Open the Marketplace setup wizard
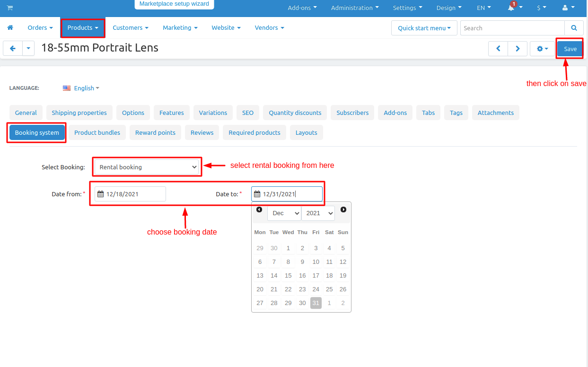 (174, 4)
